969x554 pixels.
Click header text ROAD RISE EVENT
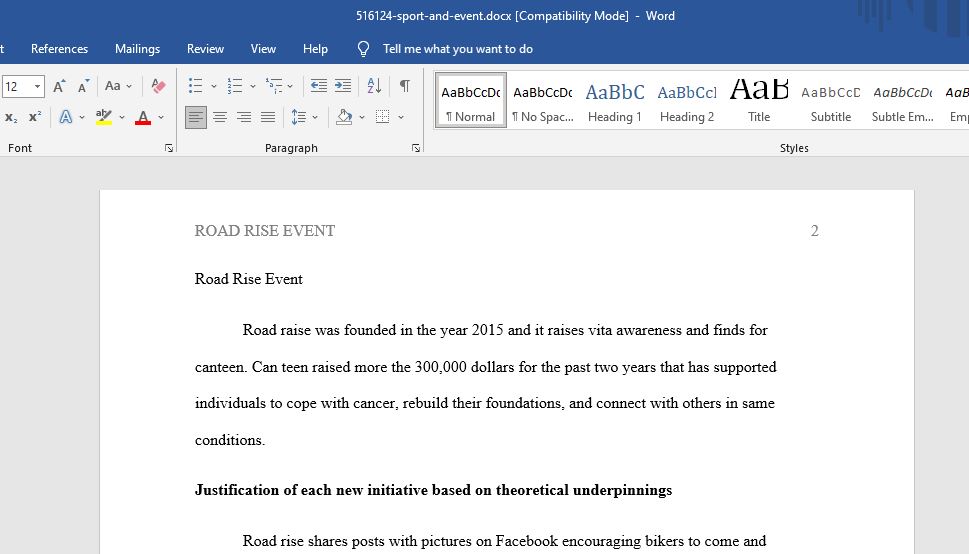(x=264, y=231)
